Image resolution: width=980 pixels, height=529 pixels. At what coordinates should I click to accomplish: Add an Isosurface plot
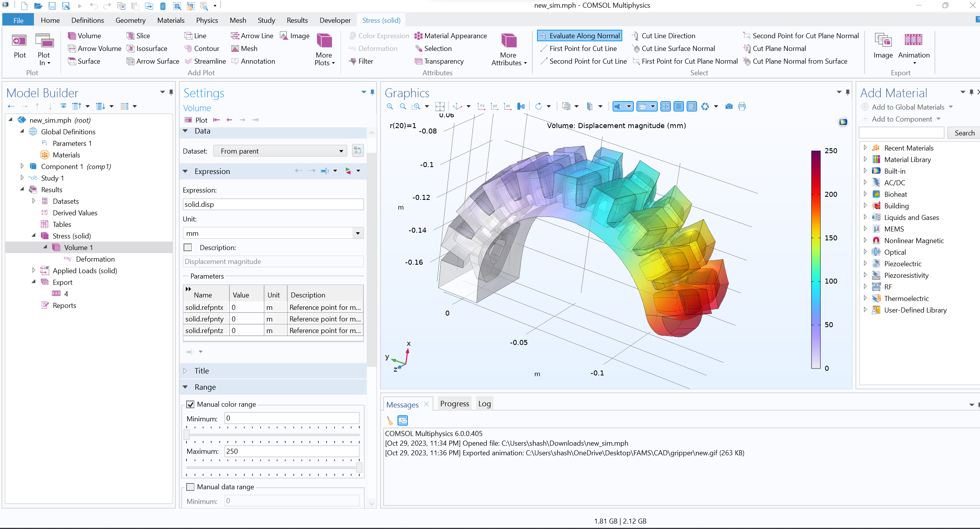coord(147,49)
